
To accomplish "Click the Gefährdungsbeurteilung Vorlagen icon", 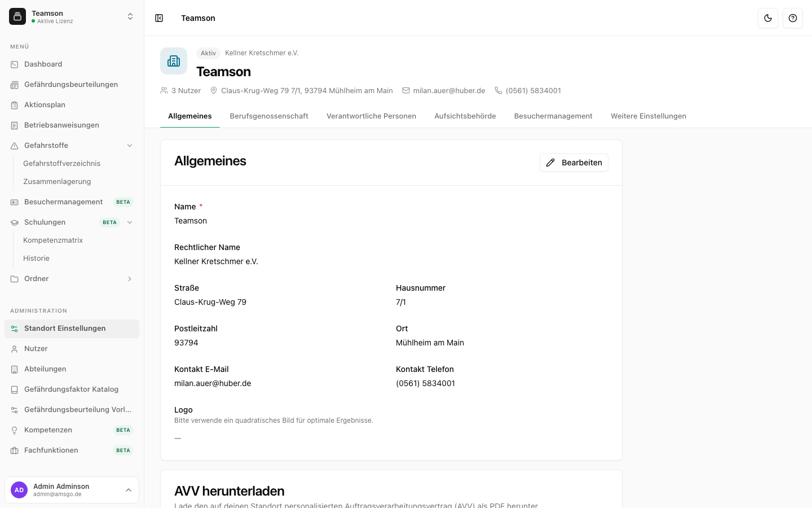I will [15, 410].
